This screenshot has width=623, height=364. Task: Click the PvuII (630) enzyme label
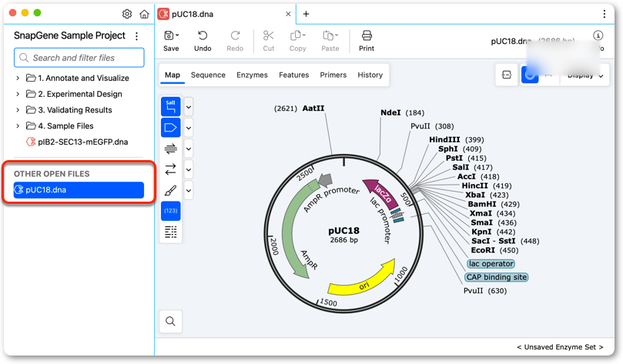484,291
